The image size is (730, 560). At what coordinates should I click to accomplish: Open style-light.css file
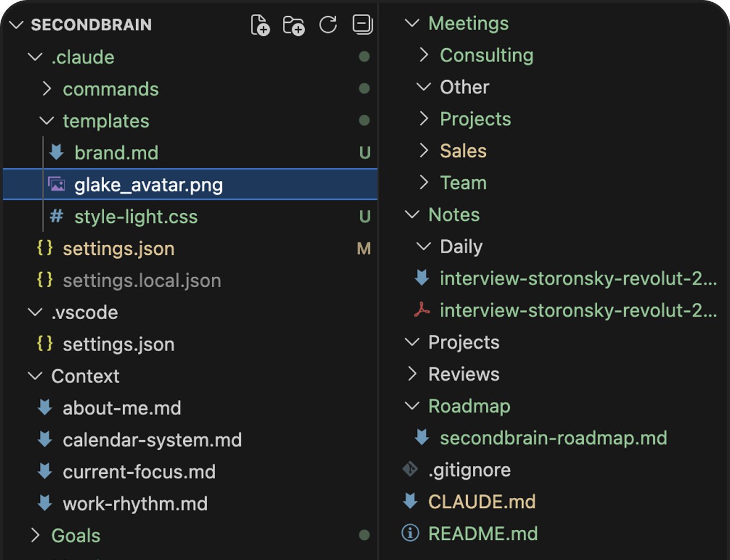pyautogui.click(x=136, y=216)
